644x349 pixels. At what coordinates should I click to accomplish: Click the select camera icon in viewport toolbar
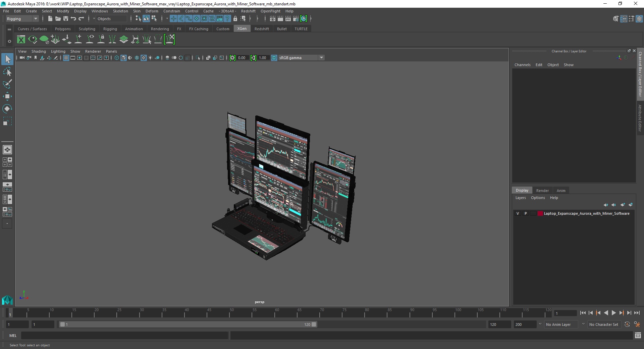tap(22, 58)
